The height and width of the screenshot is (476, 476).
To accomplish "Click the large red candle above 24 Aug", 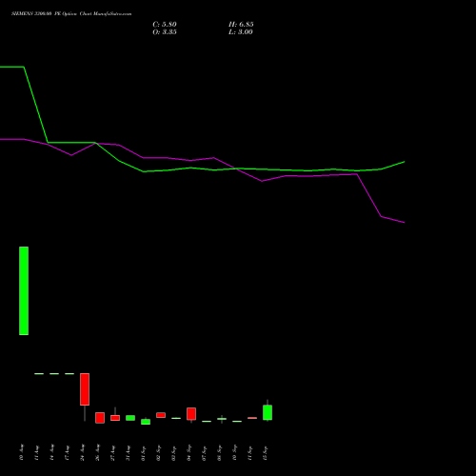I will click(85, 389).
